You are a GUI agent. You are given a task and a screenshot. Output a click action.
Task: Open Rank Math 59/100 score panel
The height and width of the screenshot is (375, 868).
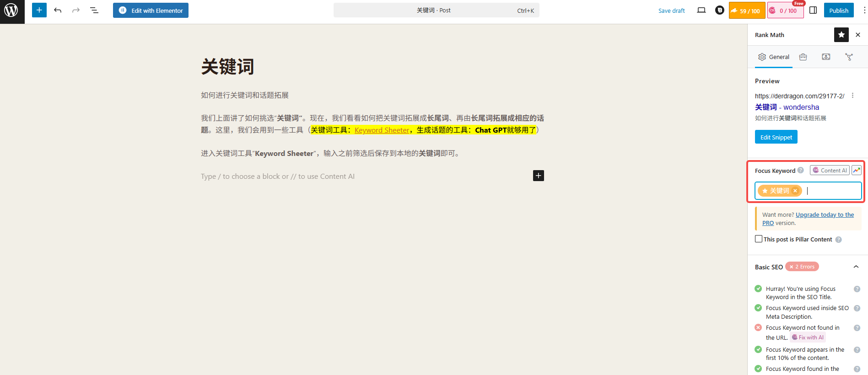point(745,11)
